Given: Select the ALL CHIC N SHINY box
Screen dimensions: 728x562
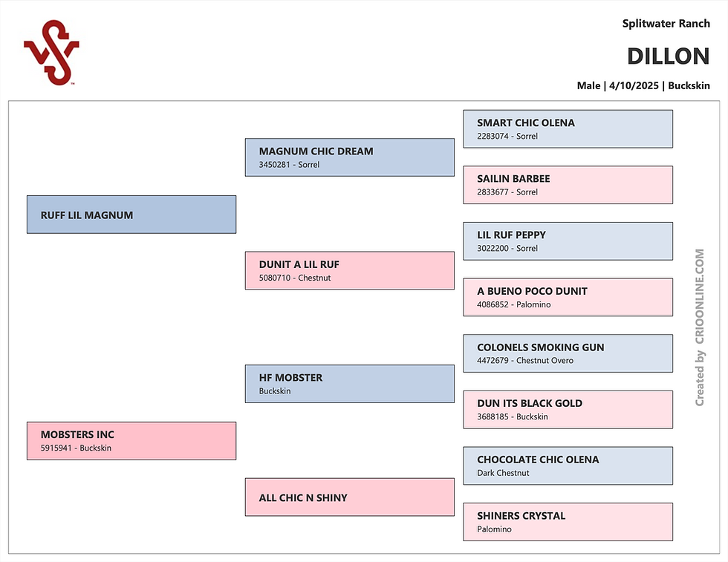Looking at the screenshot, I should 350,497.
